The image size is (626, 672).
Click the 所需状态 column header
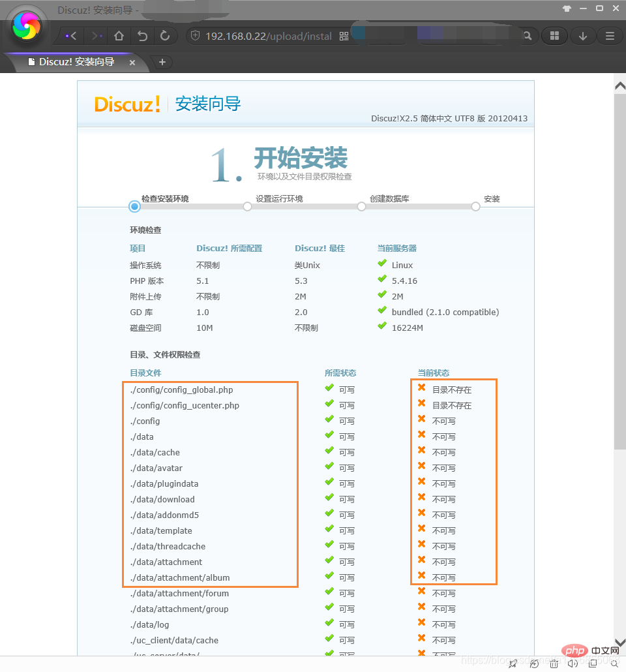click(x=340, y=373)
